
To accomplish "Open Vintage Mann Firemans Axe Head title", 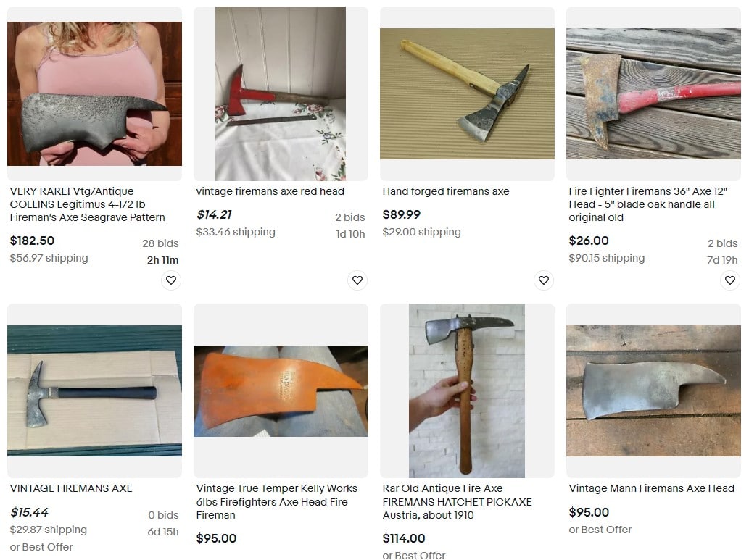I will (651, 488).
